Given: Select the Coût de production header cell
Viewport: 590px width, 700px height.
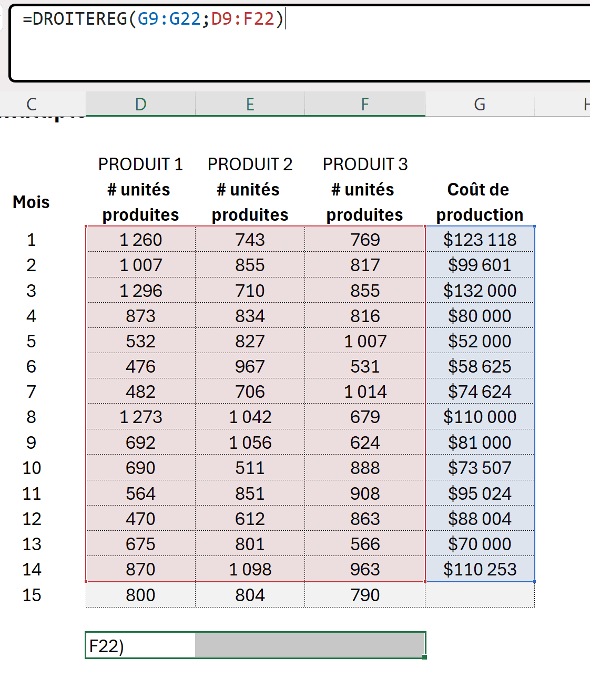Looking at the screenshot, I should [x=480, y=202].
